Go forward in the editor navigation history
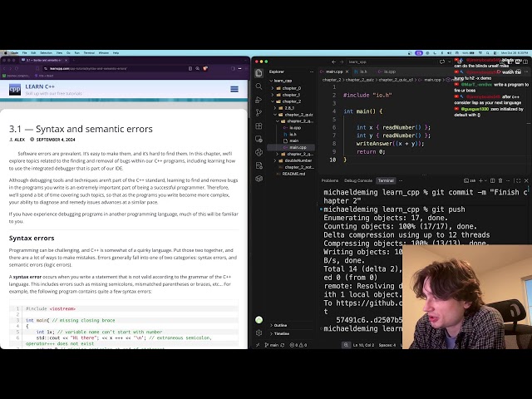 tap(342, 62)
